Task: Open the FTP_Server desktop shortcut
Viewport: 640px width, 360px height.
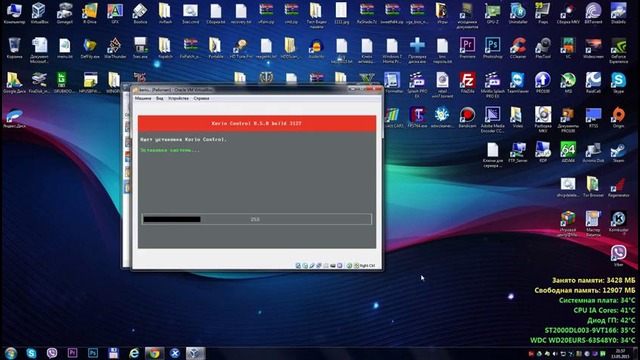Action: click(518, 152)
